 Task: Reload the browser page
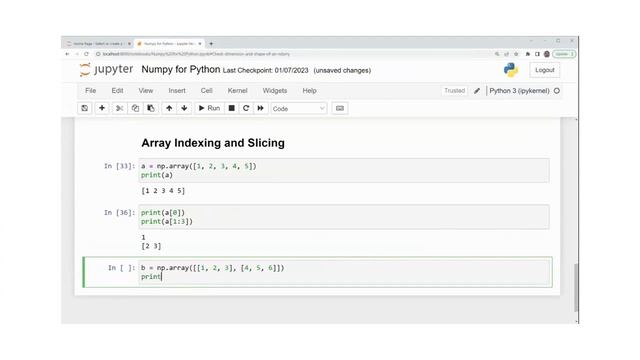click(x=87, y=54)
